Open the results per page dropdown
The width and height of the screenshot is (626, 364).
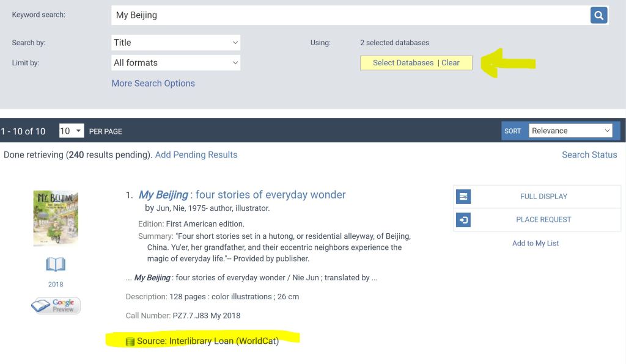pyautogui.click(x=71, y=131)
